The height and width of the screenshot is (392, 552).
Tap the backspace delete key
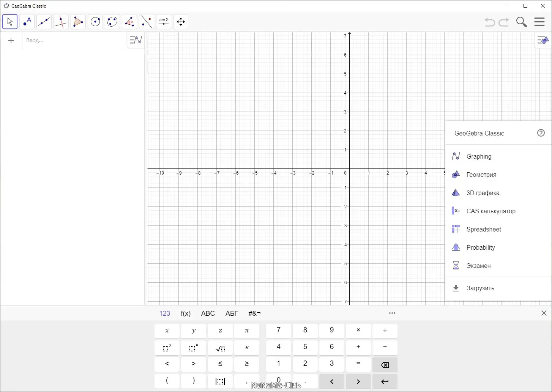[x=385, y=365]
